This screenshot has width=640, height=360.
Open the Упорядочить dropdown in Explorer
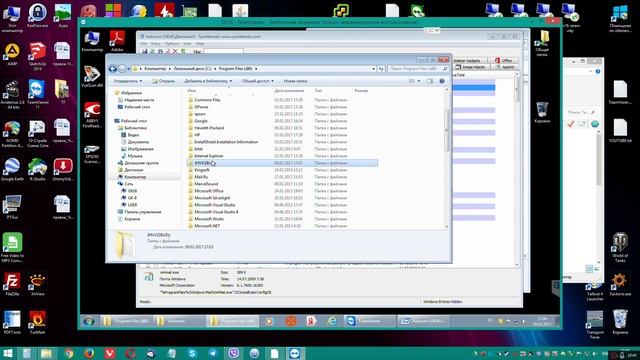coord(128,81)
